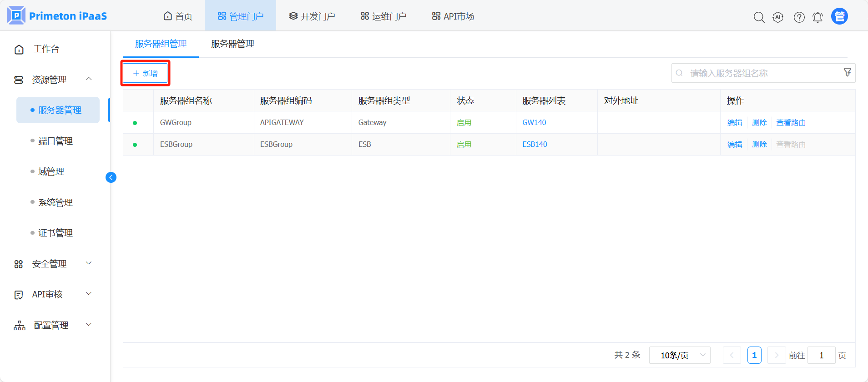Click the help question mark icon

[799, 17]
